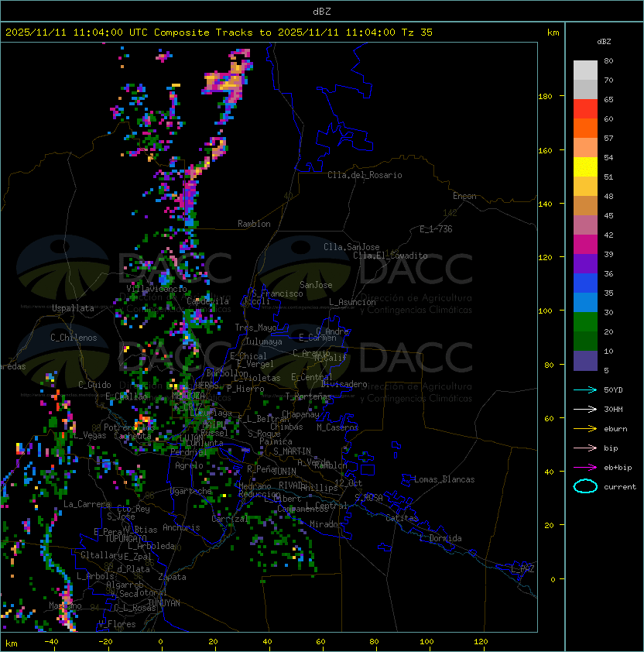Screen dimensions: 644x652
Task: Click the 50YD legend label
Action: (x=613, y=390)
